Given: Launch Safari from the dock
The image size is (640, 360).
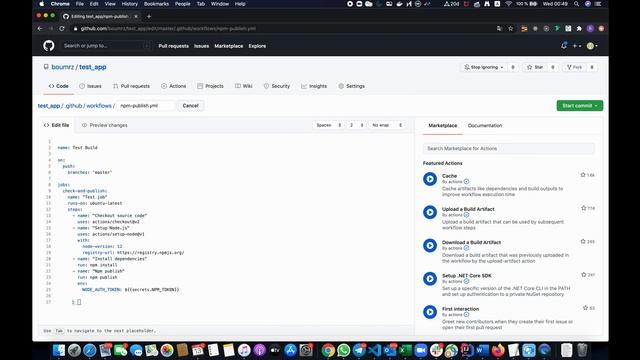Looking at the screenshot, I should pos(90,350).
